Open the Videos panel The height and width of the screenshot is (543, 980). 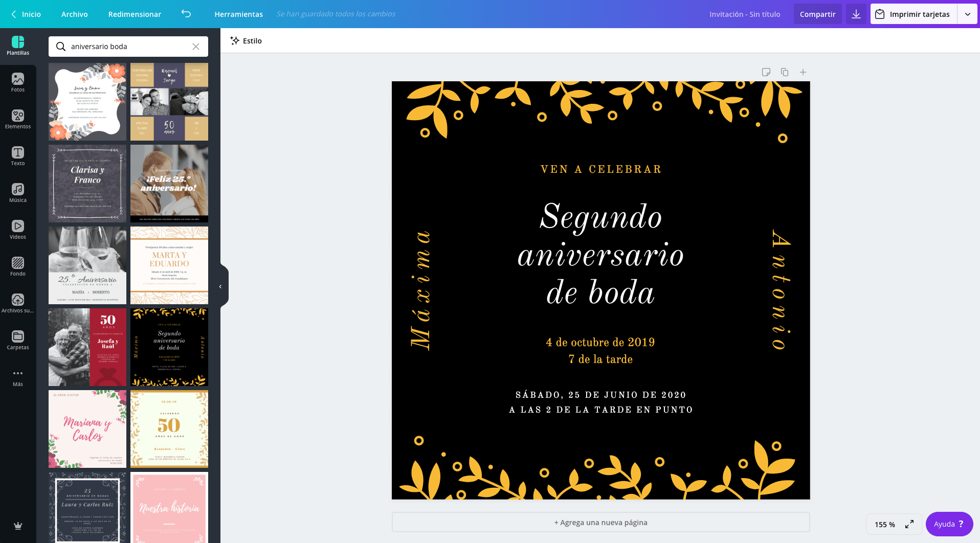click(18, 229)
